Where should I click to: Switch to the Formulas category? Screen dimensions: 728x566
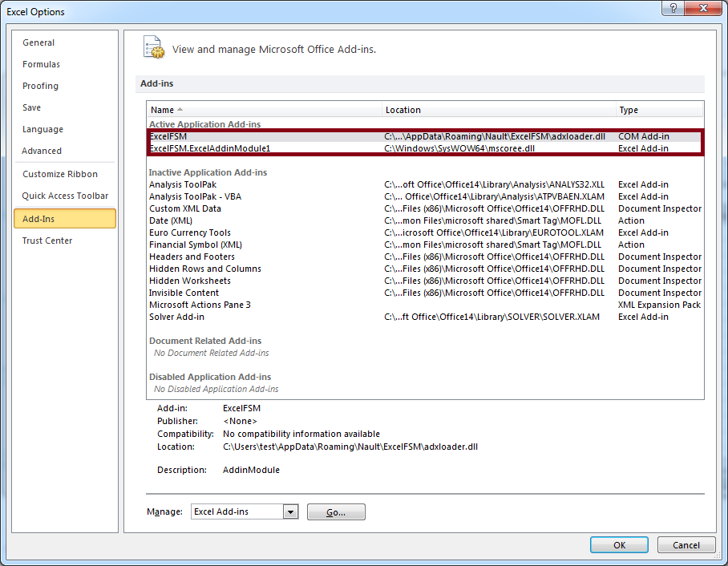tap(41, 64)
